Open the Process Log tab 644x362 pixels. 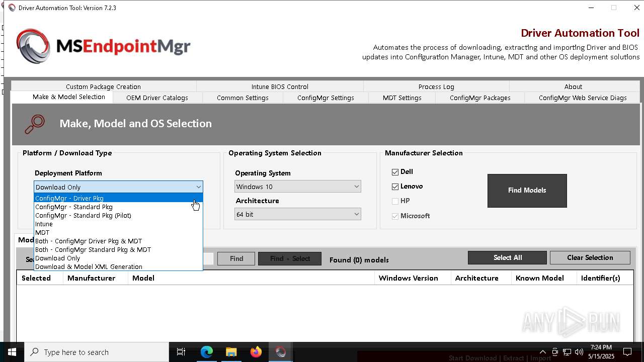[x=436, y=86]
